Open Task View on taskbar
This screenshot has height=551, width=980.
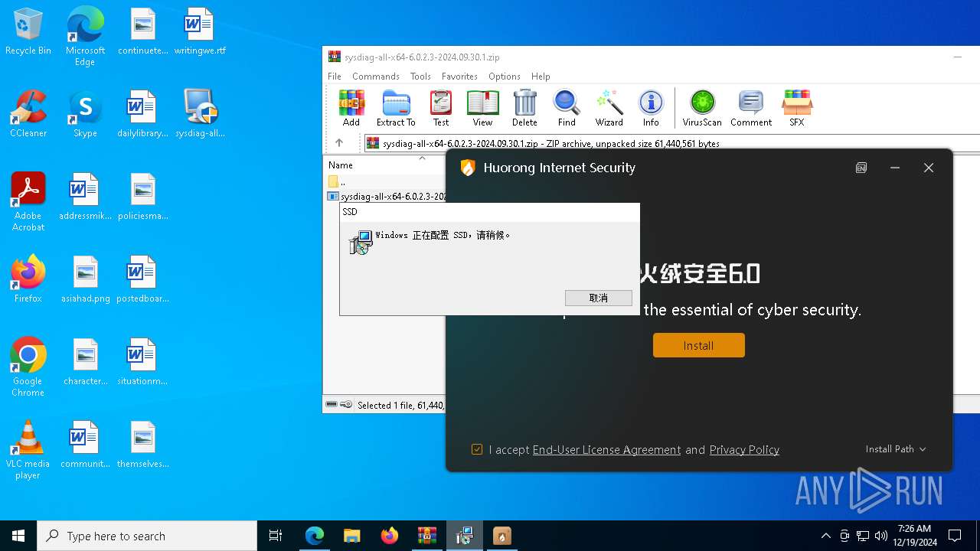pyautogui.click(x=276, y=536)
